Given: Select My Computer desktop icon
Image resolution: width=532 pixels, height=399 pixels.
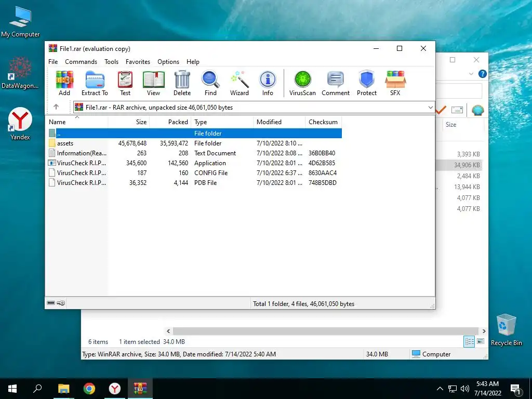Looking at the screenshot, I should pos(20,22).
